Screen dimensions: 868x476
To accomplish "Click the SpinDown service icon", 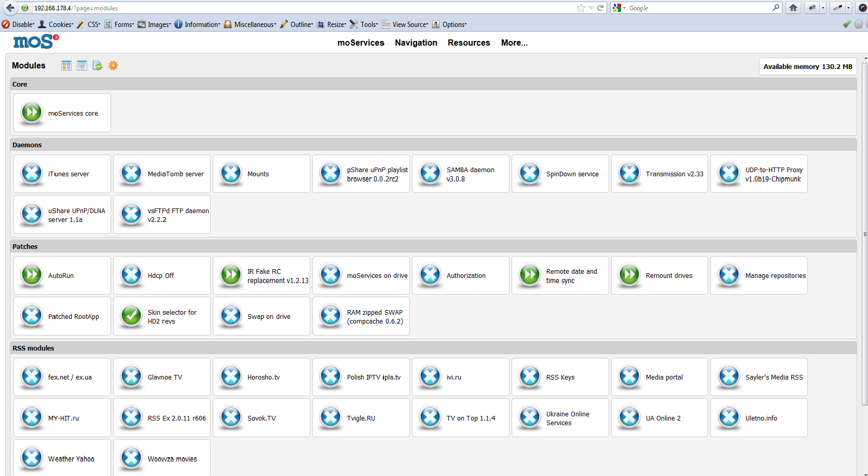I will tap(530, 173).
